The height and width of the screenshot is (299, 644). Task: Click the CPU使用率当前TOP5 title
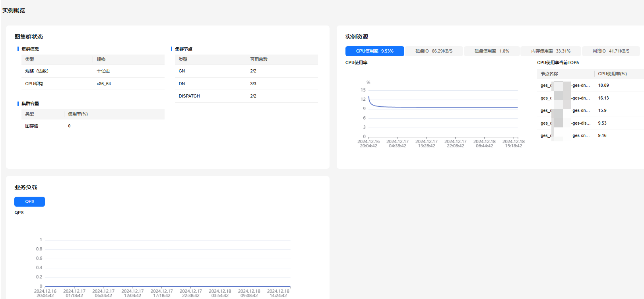pos(558,63)
